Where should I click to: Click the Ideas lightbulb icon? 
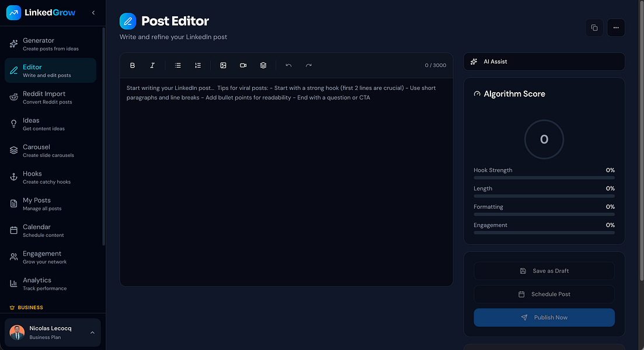[13, 124]
